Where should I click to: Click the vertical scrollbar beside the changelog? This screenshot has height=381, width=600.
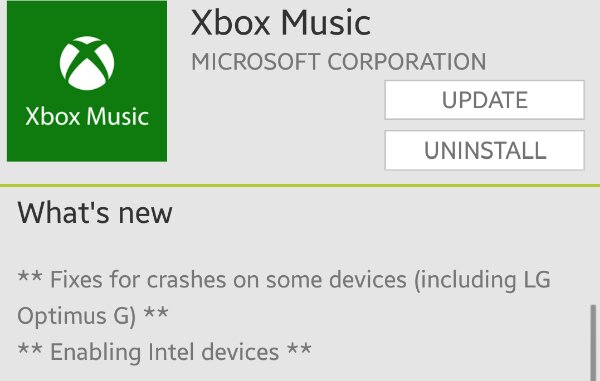tap(593, 342)
